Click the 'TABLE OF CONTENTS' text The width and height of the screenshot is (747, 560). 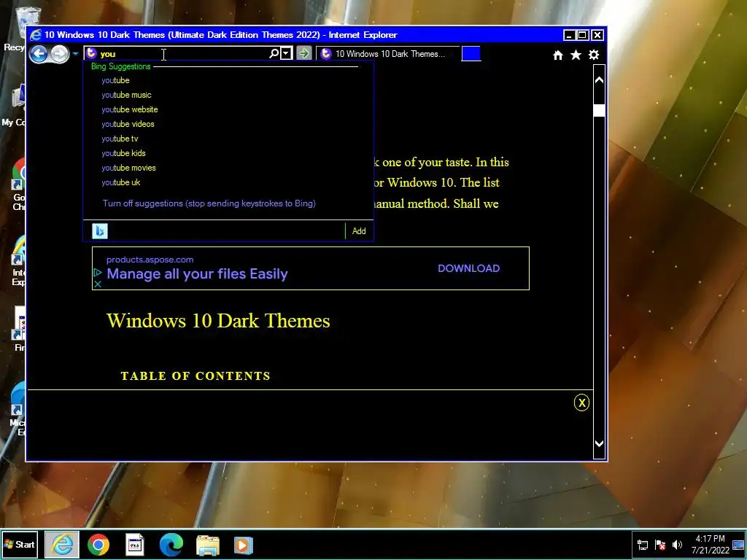pyautogui.click(x=196, y=376)
